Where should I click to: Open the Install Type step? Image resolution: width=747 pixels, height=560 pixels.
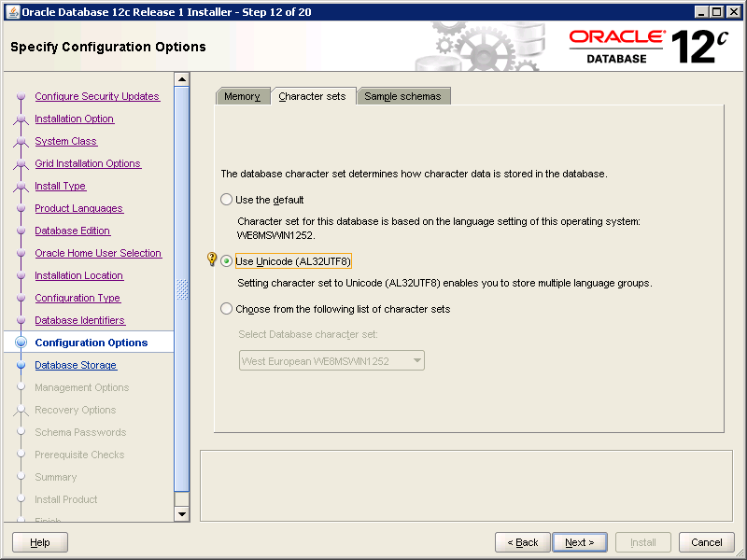(61, 186)
